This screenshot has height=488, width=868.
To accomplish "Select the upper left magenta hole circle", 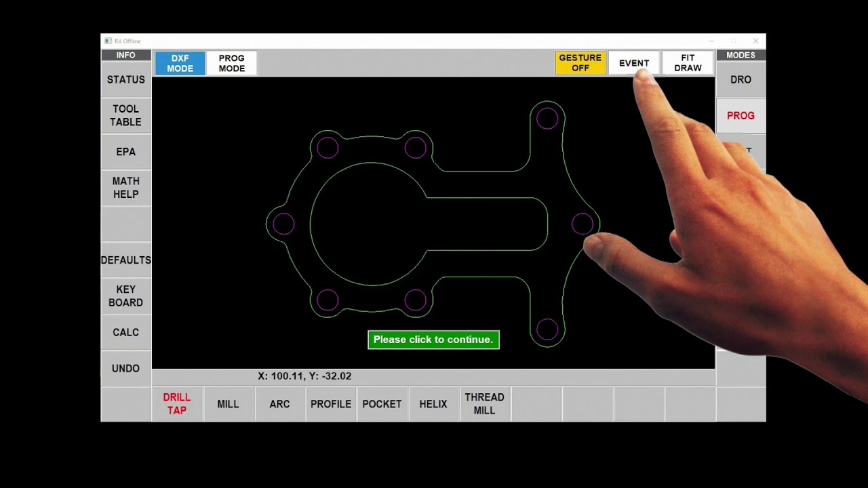I will pos(328,147).
